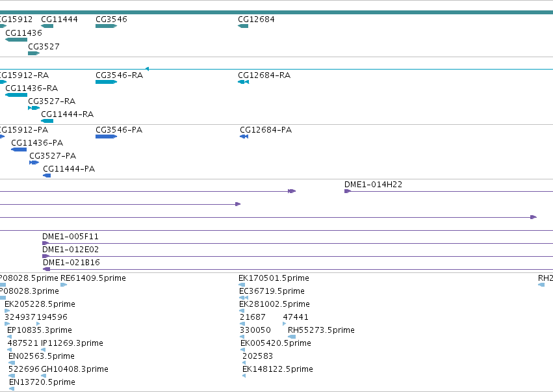Click the CG11436-RA transcript glyph
This screenshot has height=392, width=553.
16,95
